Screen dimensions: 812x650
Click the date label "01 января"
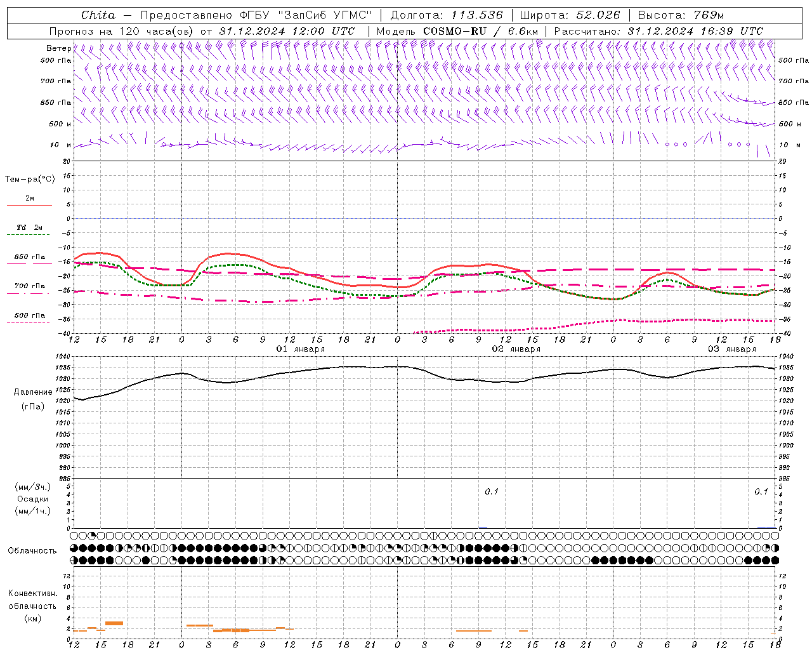point(301,349)
